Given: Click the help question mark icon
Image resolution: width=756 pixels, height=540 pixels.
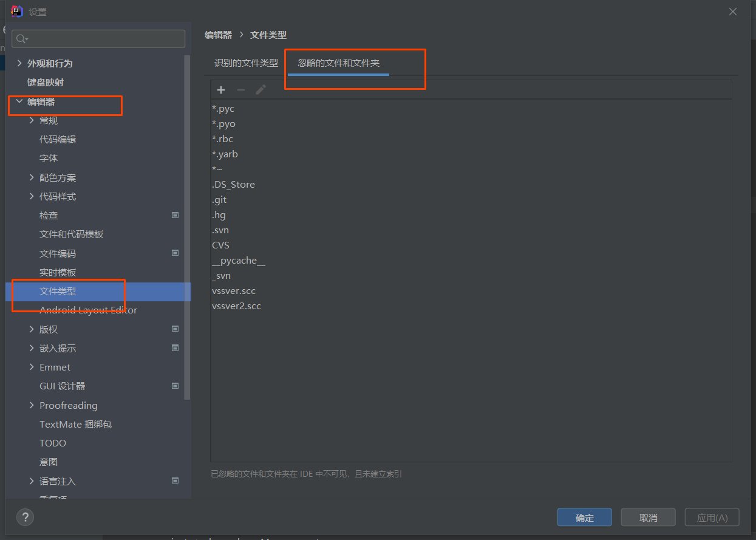Looking at the screenshot, I should coord(25,518).
